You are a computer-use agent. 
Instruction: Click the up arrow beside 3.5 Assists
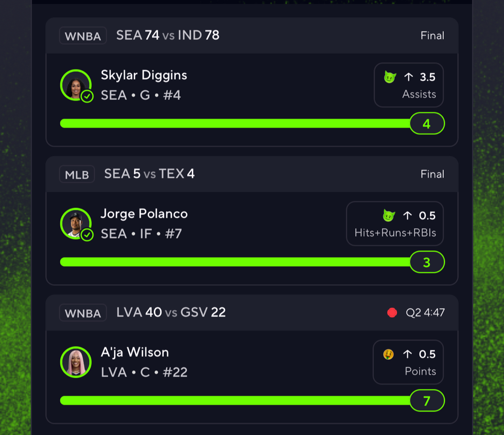pyautogui.click(x=409, y=77)
